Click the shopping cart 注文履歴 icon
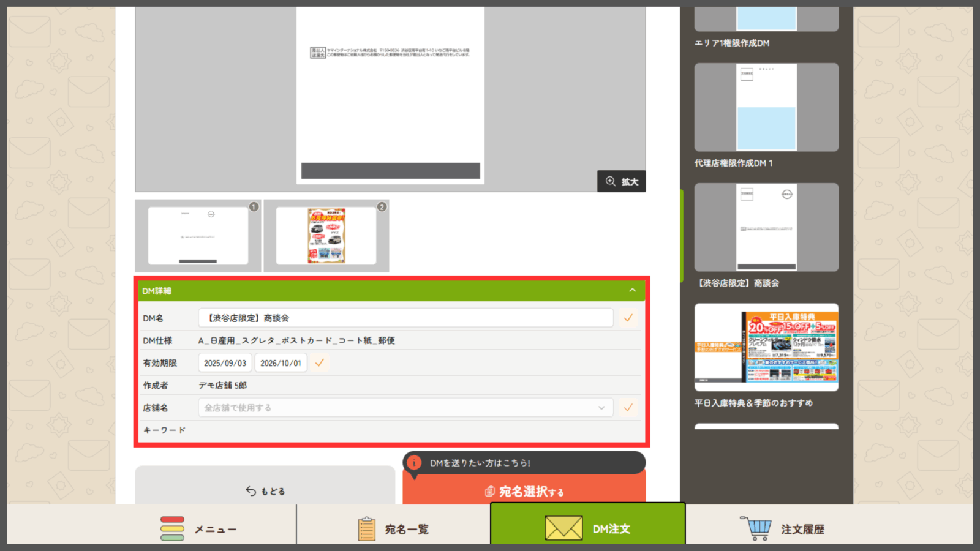980x551 pixels. (x=755, y=528)
